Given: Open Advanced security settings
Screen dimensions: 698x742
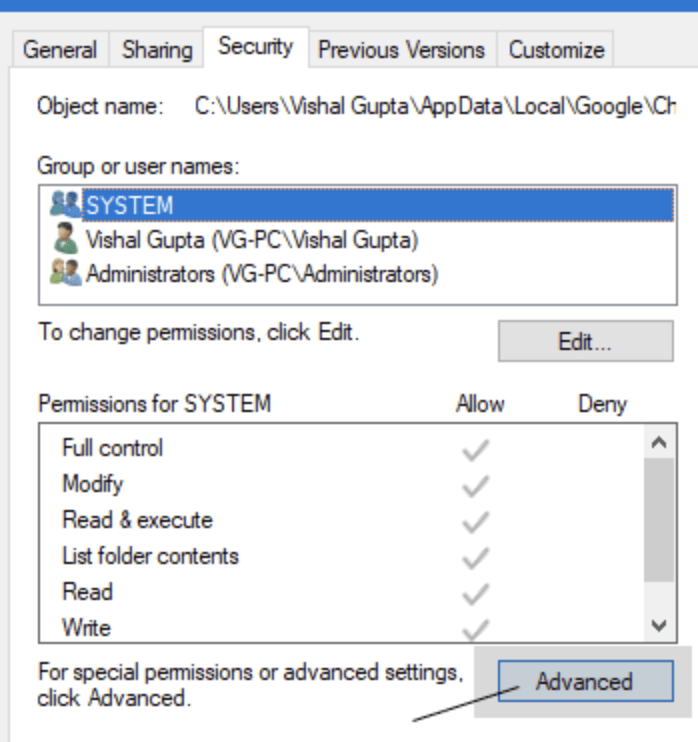Looking at the screenshot, I should tap(585, 682).
